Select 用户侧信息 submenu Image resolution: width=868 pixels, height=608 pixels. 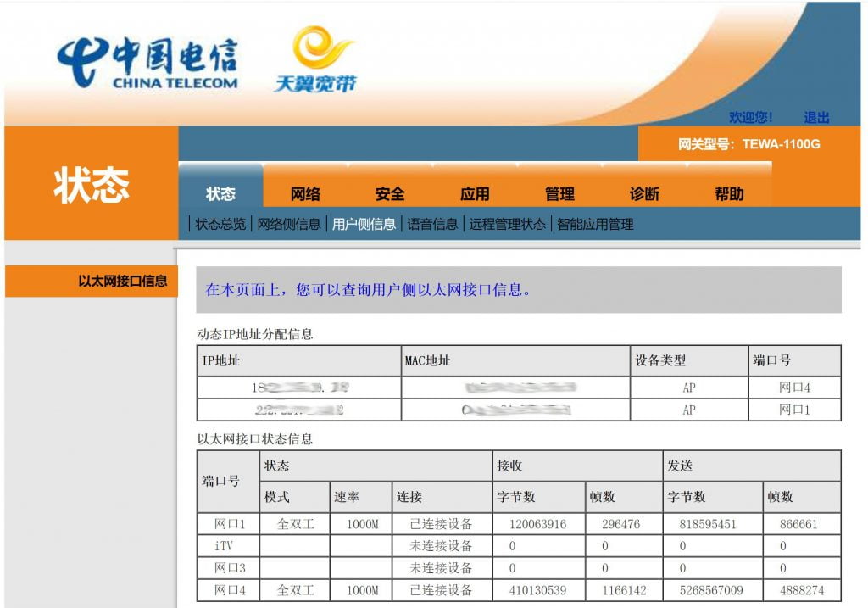coord(364,224)
